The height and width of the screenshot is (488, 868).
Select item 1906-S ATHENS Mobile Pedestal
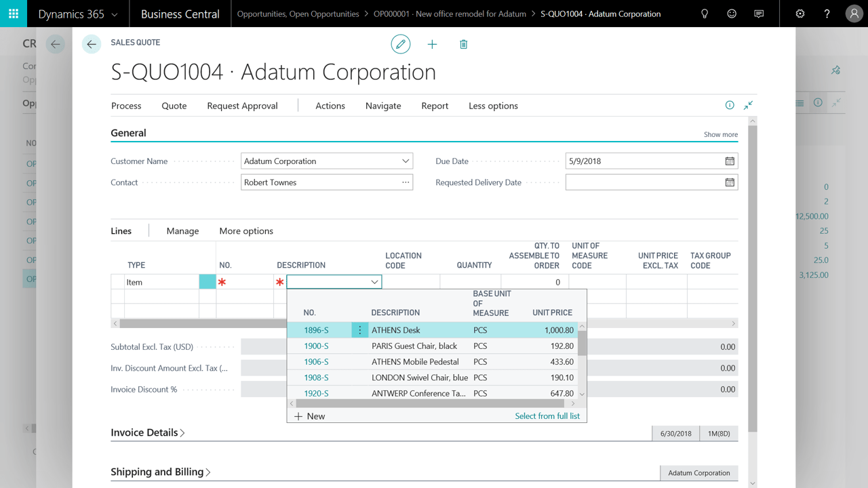(x=433, y=362)
